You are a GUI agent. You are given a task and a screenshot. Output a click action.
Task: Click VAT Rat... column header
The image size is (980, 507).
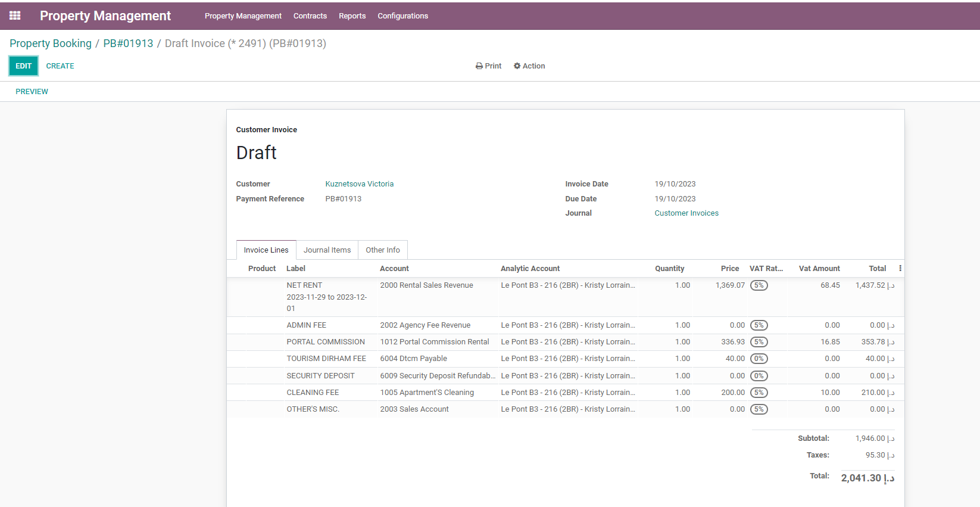pos(766,269)
